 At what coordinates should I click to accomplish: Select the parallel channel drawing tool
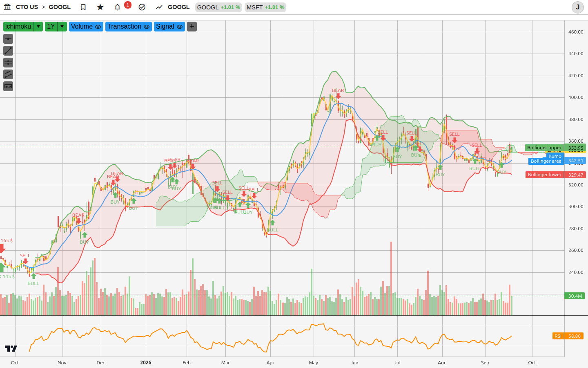pos(8,74)
